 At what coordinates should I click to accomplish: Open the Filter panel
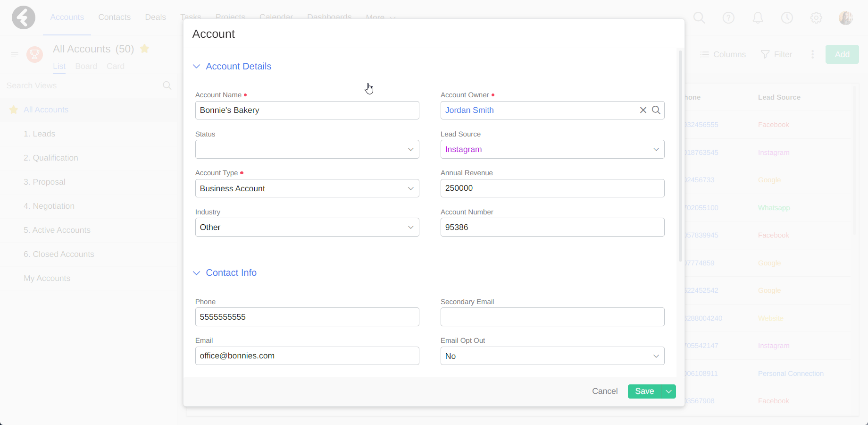[776, 54]
